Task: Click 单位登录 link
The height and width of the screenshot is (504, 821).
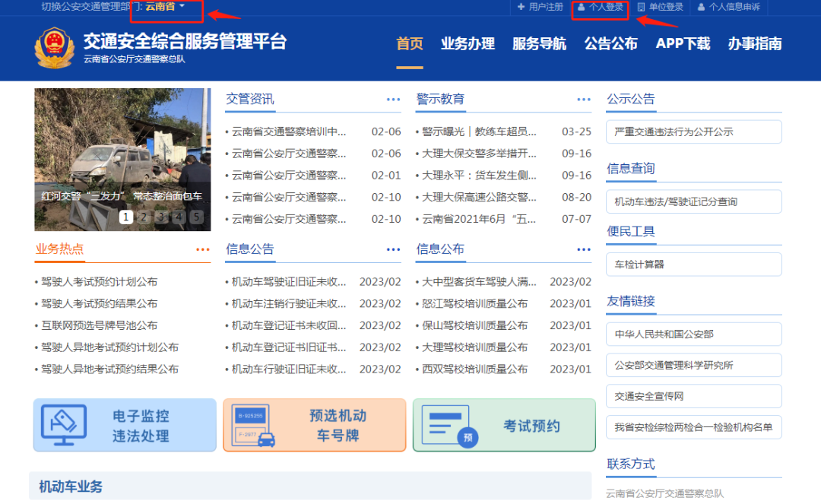Action: 666,7
